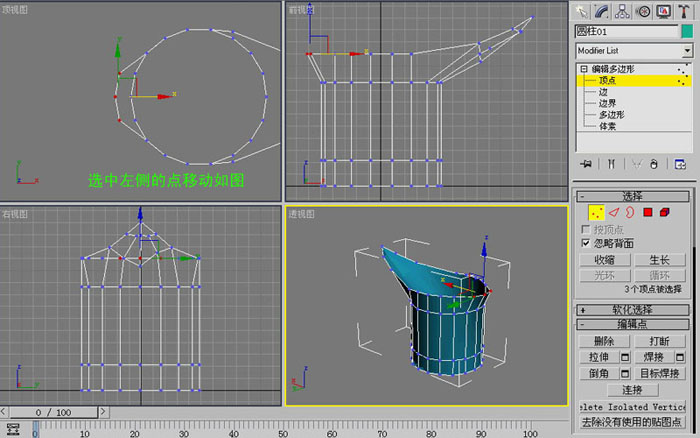The image size is (700, 438).
Task: Click the command panel vertical scrollbar
Action: click(x=693, y=339)
